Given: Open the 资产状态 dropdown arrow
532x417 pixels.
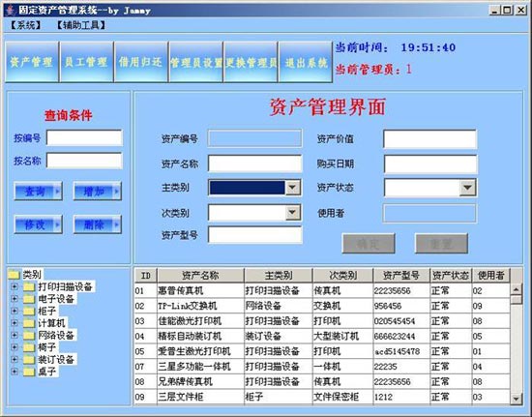Looking at the screenshot, I should [x=468, y=188].
